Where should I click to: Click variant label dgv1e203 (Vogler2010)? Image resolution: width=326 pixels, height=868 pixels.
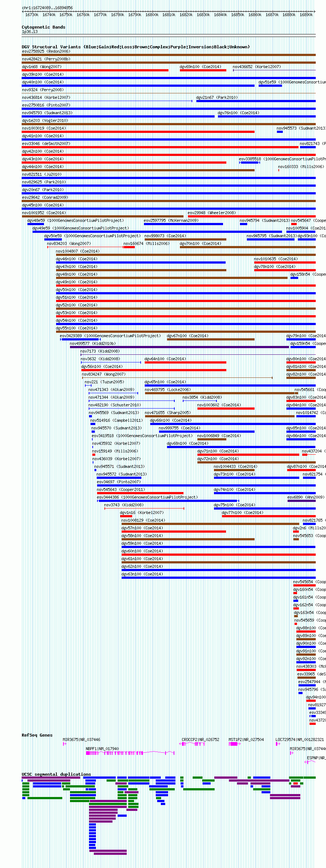click(x=45, y=120)
